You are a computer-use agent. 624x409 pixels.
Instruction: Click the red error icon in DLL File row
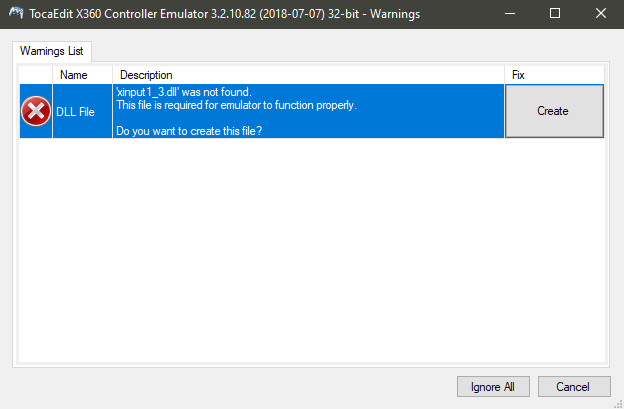click(36, 111)
